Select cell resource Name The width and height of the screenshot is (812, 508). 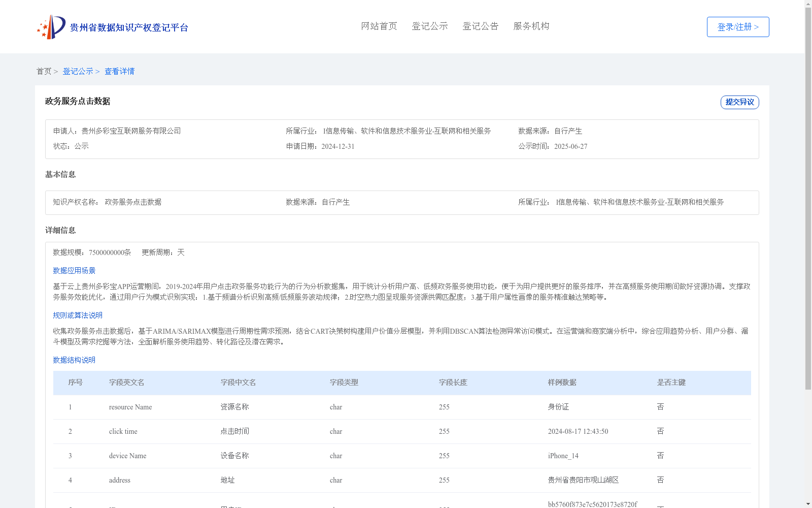click(x=130, y=407)
